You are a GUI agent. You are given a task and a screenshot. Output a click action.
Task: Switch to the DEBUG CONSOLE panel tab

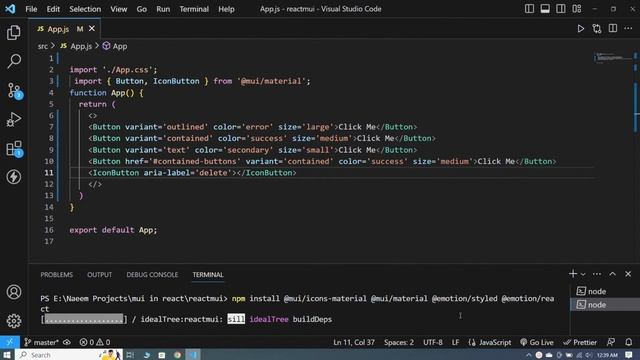[x=152, y=275]
